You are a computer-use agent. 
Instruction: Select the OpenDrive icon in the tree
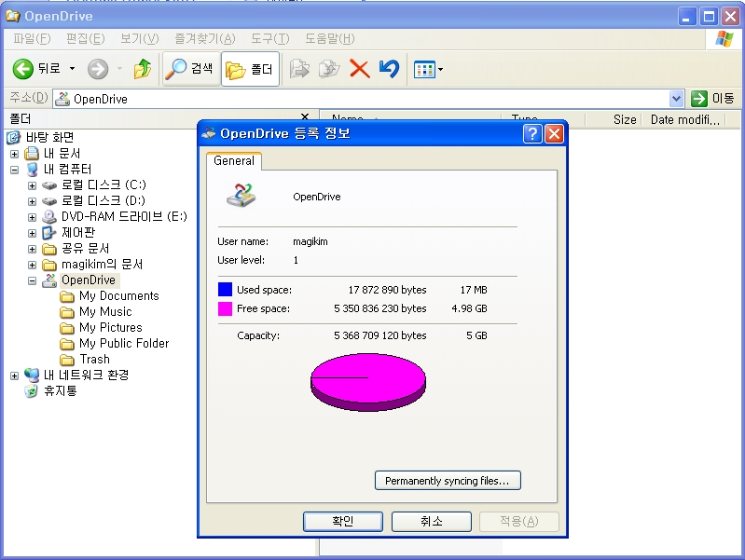[49, 280]
